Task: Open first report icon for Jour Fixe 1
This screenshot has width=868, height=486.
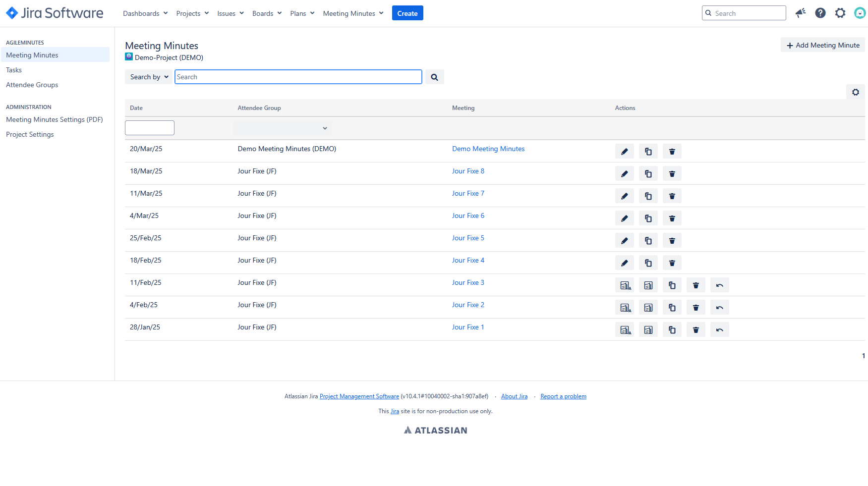Action: point(624,330)
